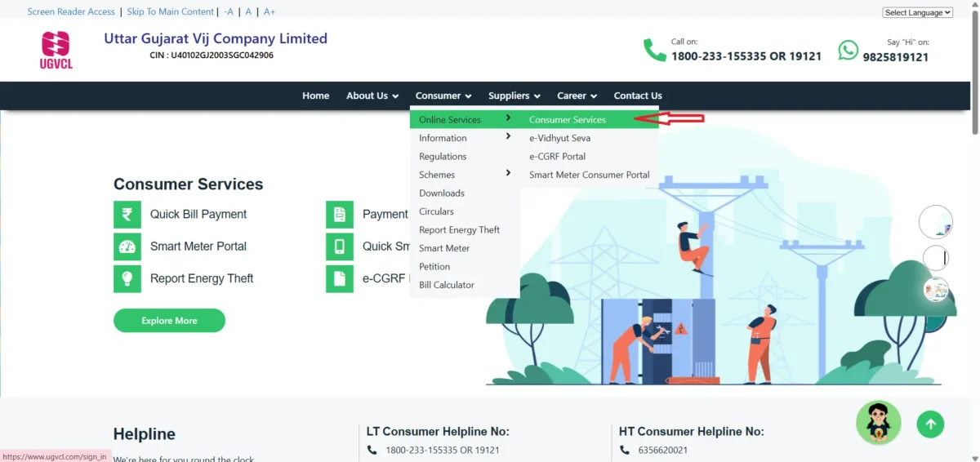Select Smart Meter in the Consumer menu
Viewport: 980px width, 462px height.
pyautogui.click(x=444, y=248)
